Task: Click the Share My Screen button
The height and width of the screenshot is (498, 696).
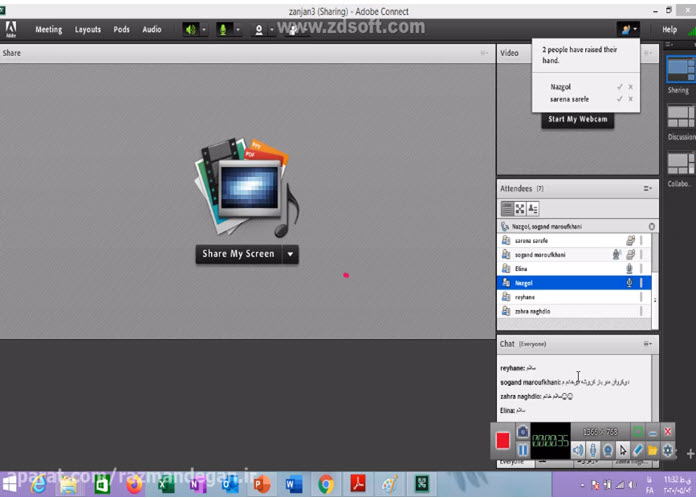Action: tap(238, 254)
